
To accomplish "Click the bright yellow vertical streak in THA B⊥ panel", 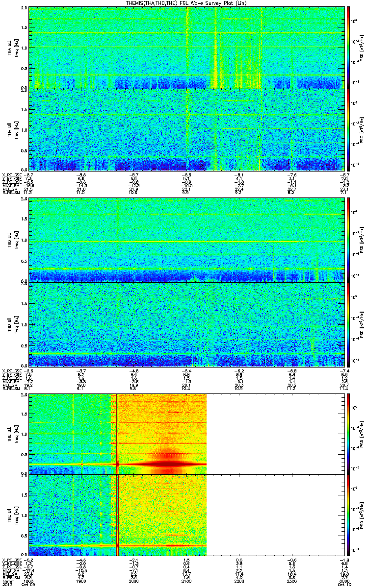I will (215, 48).
